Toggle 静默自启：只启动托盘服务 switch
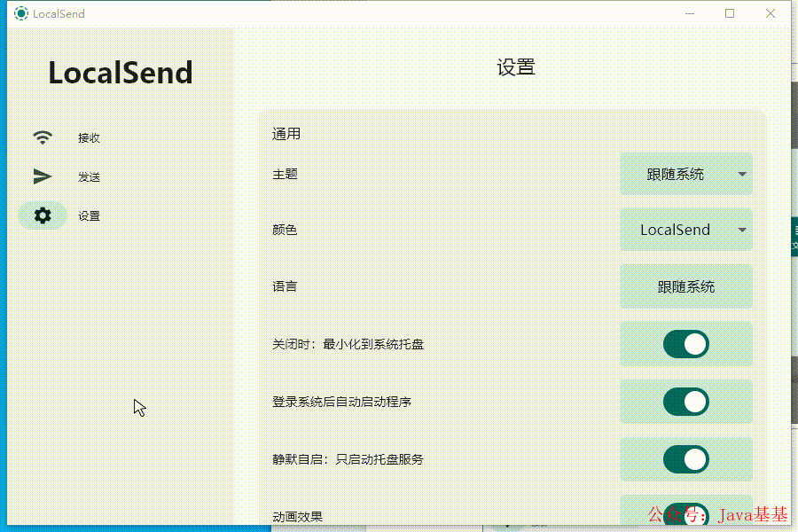Viewport: 798px width, 532px height. [685, 459]
